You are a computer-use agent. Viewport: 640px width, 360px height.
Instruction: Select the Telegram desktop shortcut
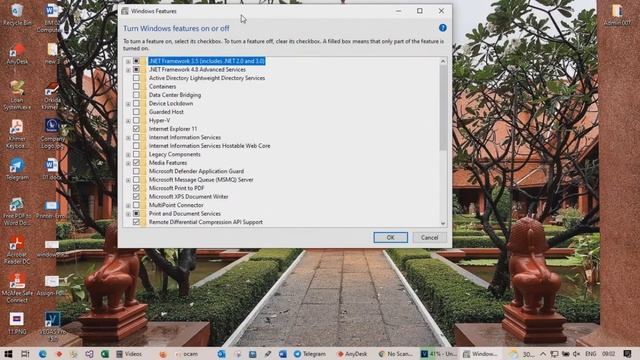click(17, 169)
